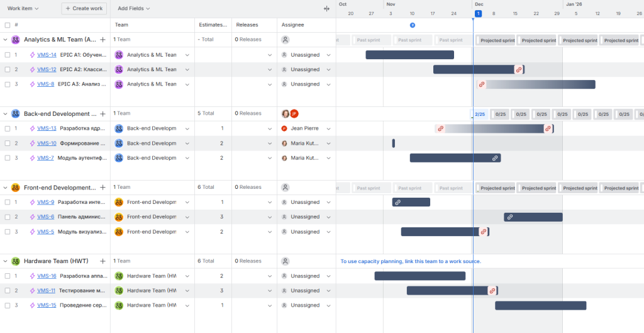The width and height of the screenshot is (644, 333).
Task: Click the VMS-14 timeline bar
Action: (410, 55)
